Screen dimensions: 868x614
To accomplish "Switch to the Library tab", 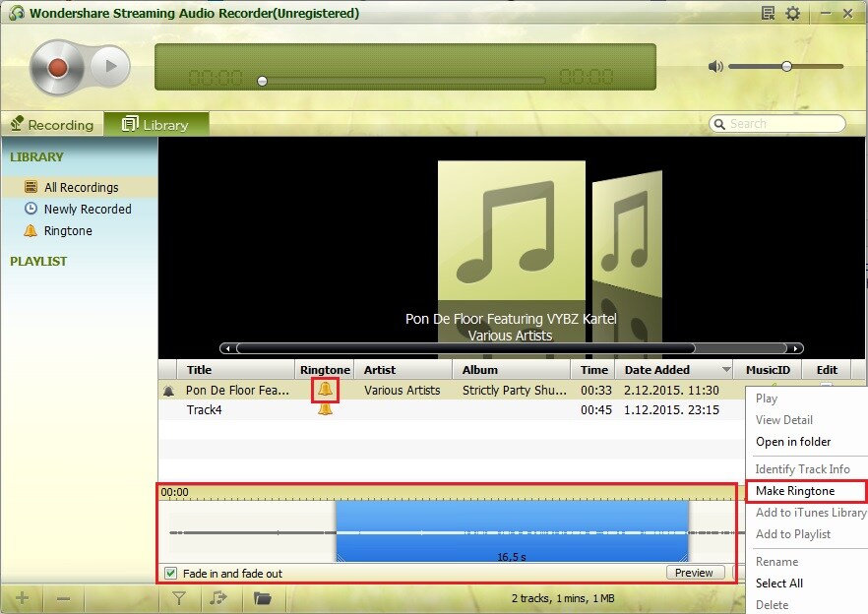I will [156, 124].
